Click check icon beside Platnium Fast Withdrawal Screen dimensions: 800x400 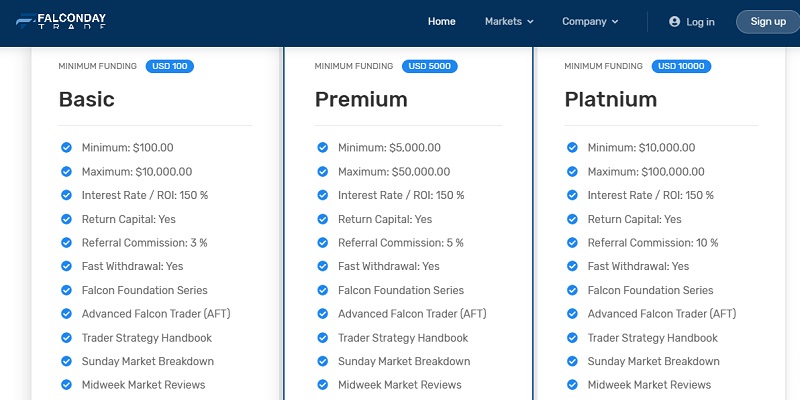point(572,266)
